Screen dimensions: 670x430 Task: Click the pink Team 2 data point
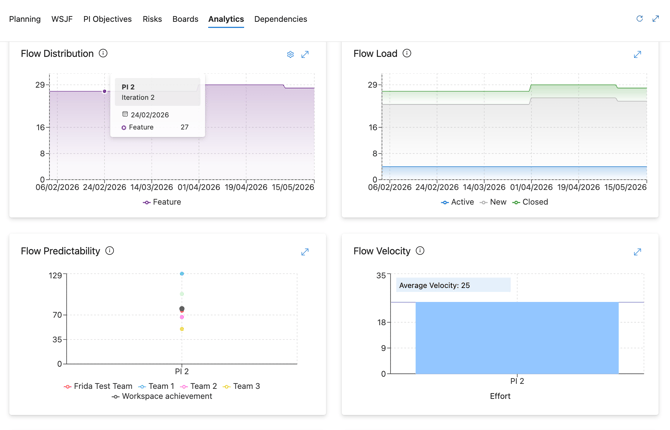pyautogui.click(x=182, y=317)
